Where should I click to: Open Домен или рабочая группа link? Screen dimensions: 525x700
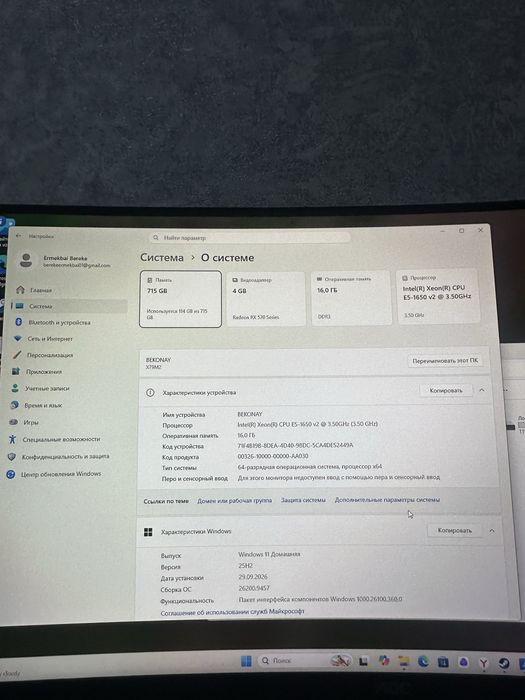(x=234, y=500)
